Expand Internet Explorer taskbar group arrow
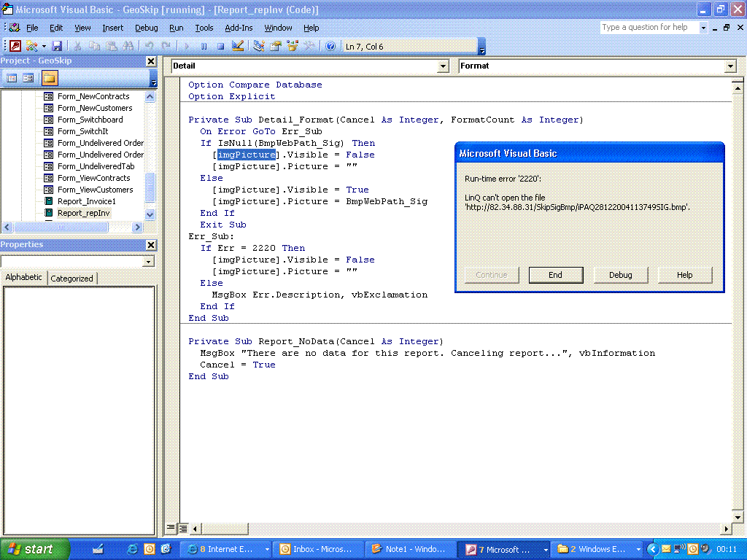Screen dimensions: 747x560 267,549
